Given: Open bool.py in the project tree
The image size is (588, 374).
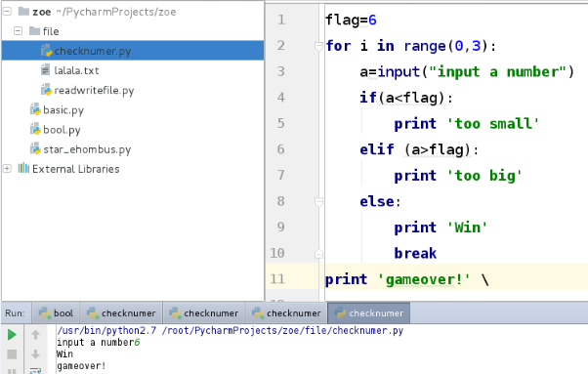Looking at the screenshot, I should click(62, 130).
